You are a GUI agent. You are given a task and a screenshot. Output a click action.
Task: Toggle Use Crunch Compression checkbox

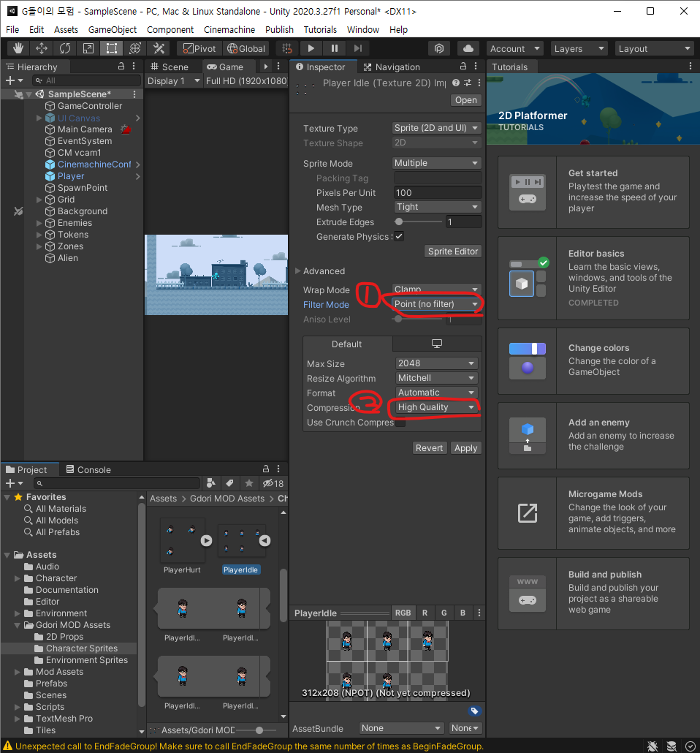[x=400, y=423]
